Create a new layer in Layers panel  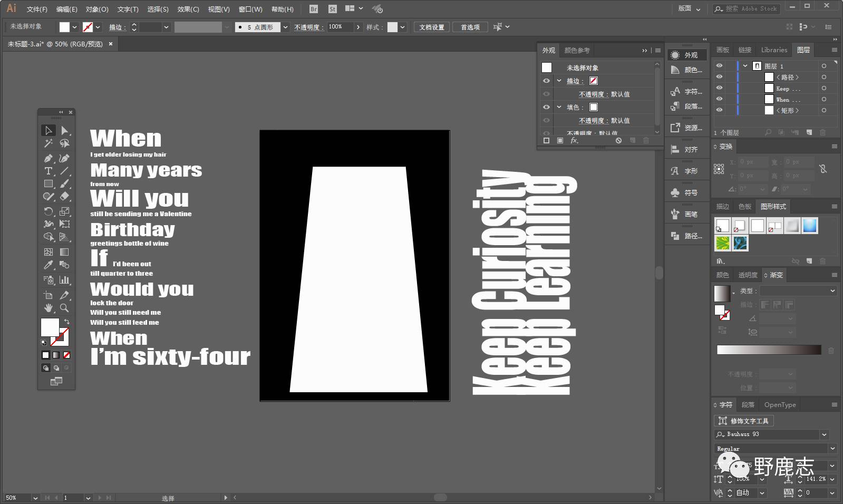tap(809, 132)
